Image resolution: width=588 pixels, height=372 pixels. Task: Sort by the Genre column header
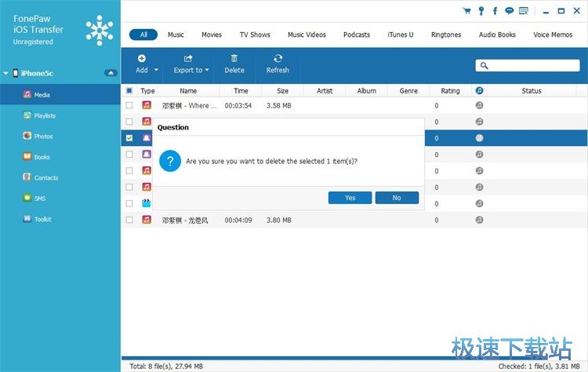(x=408, y=91)
